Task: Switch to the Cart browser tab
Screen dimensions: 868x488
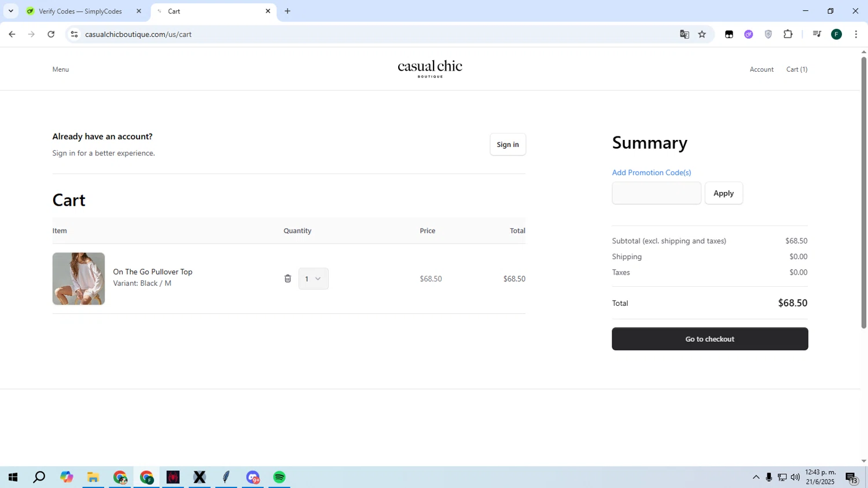Action: pyautogui.click(x=208, y=11)
